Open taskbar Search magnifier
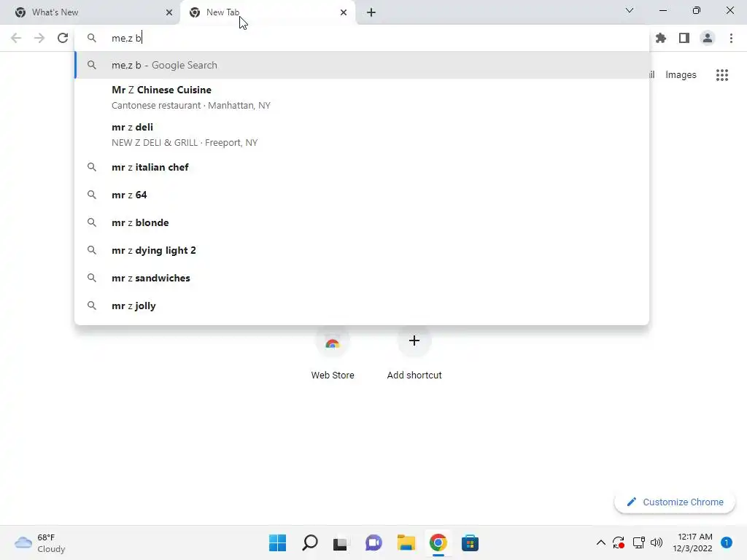Viewport: 747px width, 560px height. point(309,542)
